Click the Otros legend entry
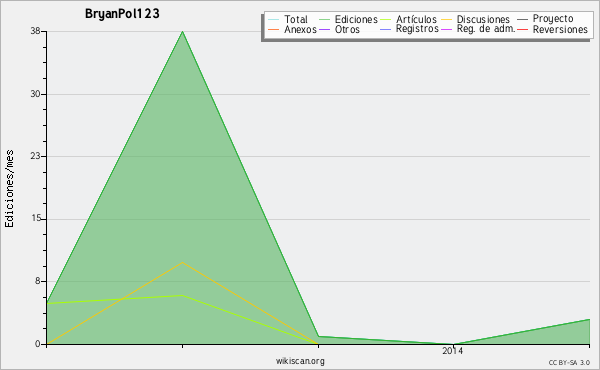The height and width of the screenshot is (370, 600). [339, 29]
